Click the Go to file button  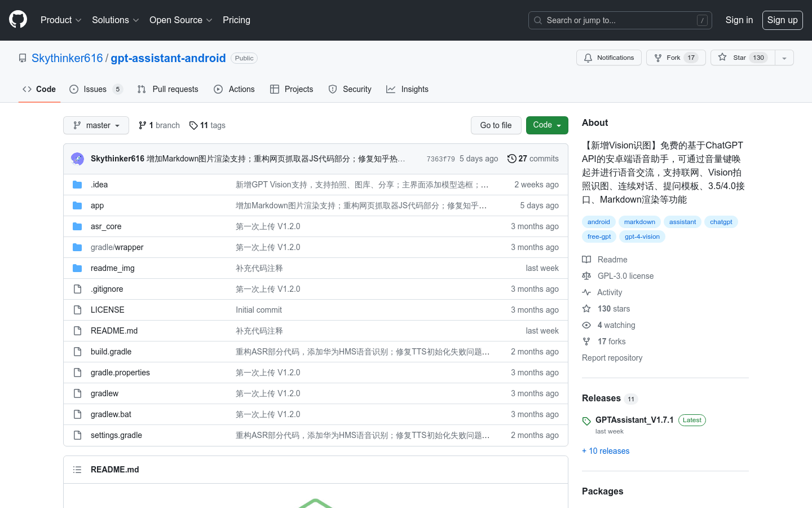point(496,125)
